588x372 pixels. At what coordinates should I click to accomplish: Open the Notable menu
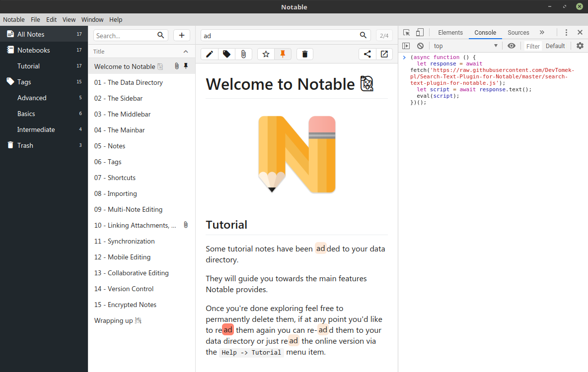(14, 19)
